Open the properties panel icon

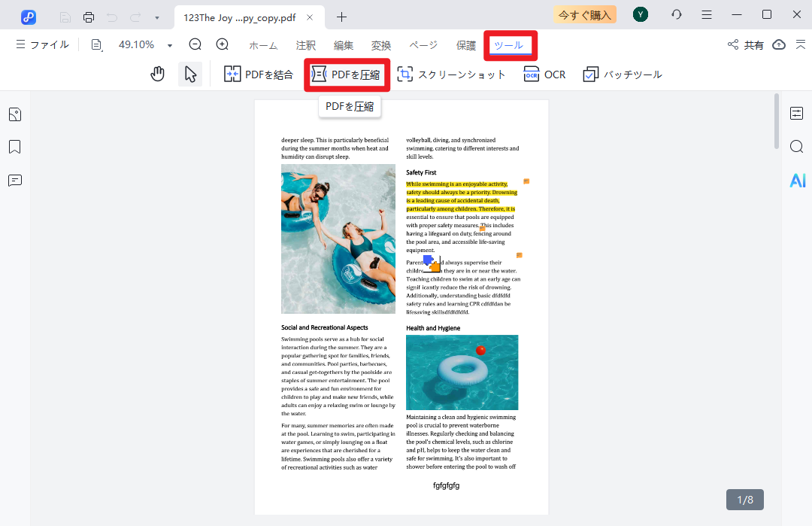pos(797,114)
